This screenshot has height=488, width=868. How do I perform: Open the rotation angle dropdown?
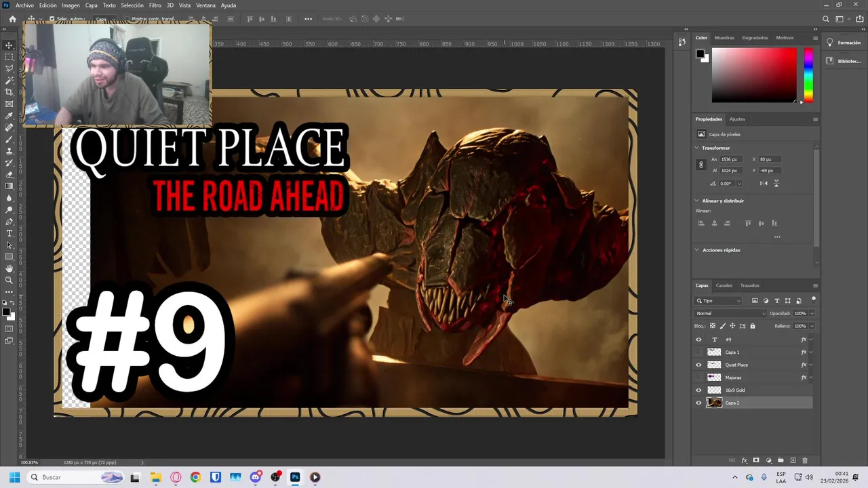point(738,184)
